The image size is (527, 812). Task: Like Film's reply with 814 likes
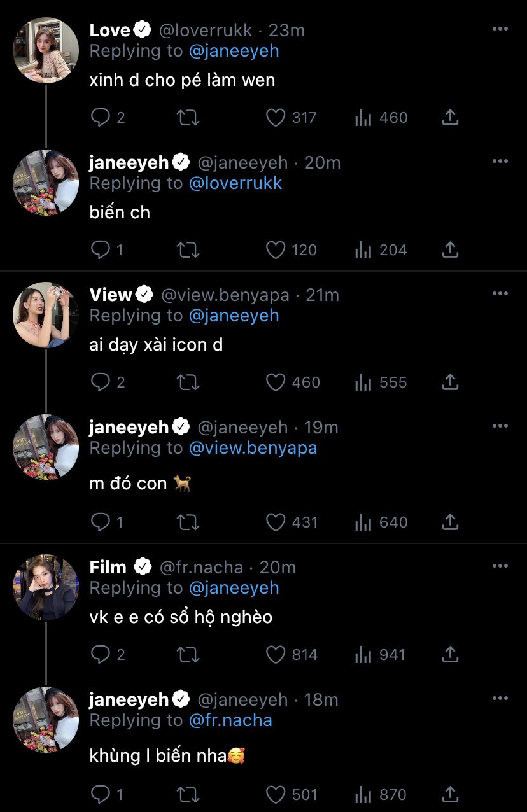[x=276, y=655]
